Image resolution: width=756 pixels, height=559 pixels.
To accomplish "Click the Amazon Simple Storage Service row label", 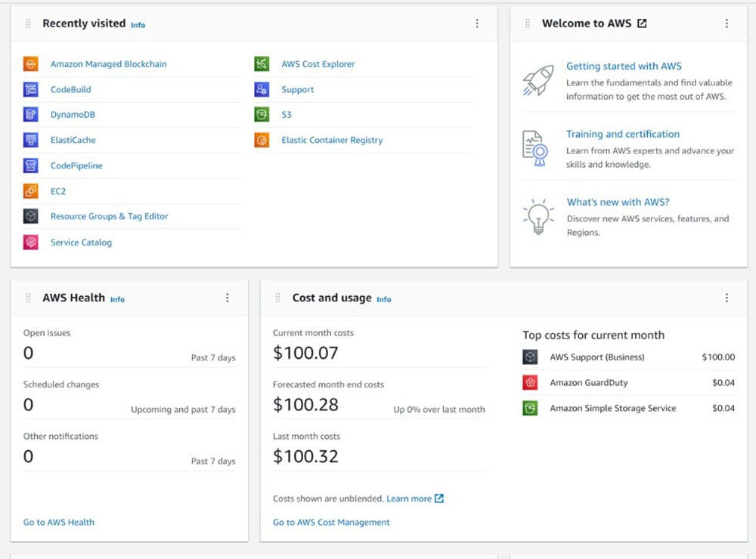I will [613, 408].
